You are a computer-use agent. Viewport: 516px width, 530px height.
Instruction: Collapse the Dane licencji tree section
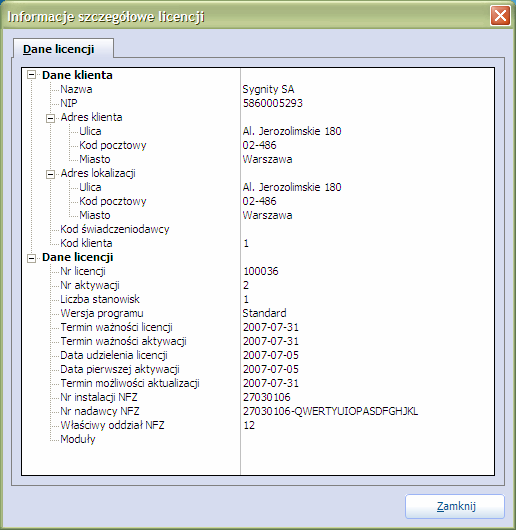(31, 259)
